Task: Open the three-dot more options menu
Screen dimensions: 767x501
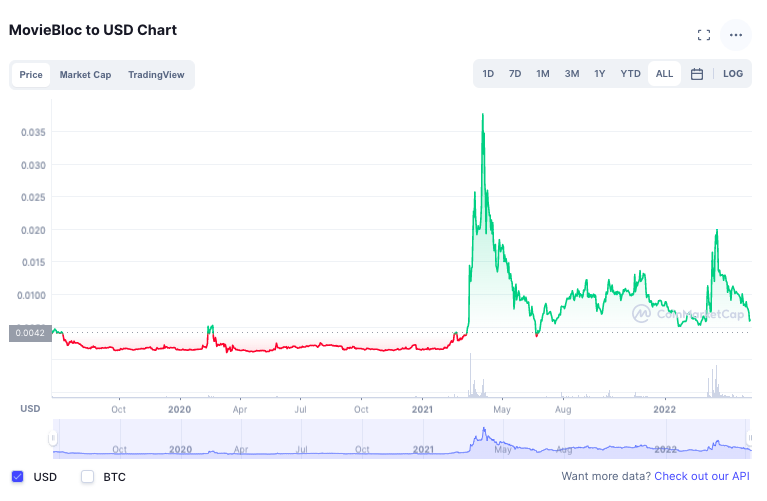Action: [736, 35]
